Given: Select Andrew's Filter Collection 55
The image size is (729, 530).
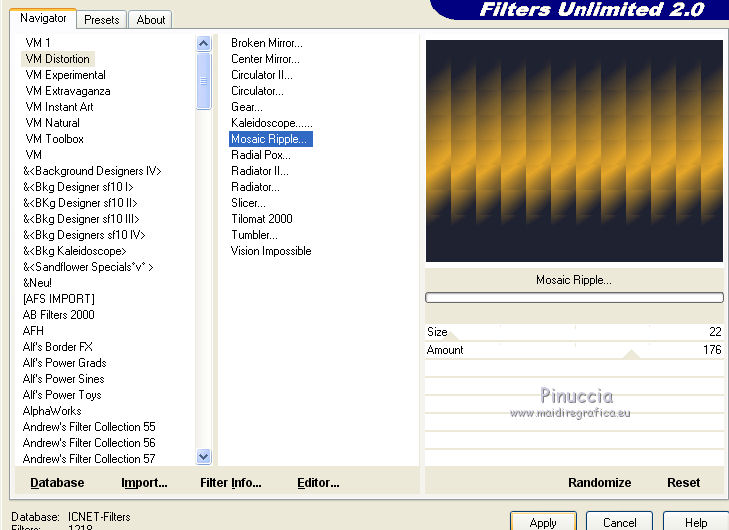Looking at the screenshot, I should point(89,427).
